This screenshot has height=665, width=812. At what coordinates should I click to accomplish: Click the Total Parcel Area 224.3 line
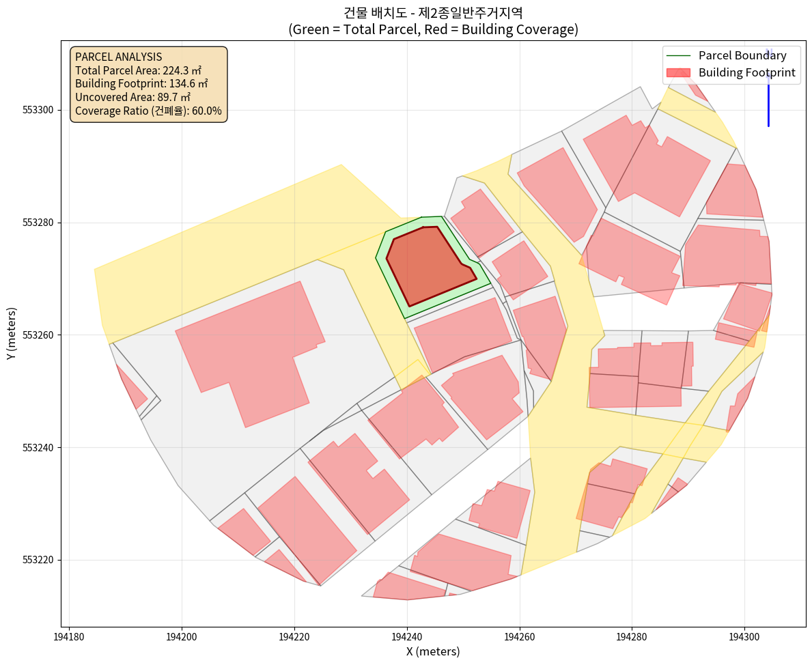click(138, 70)
